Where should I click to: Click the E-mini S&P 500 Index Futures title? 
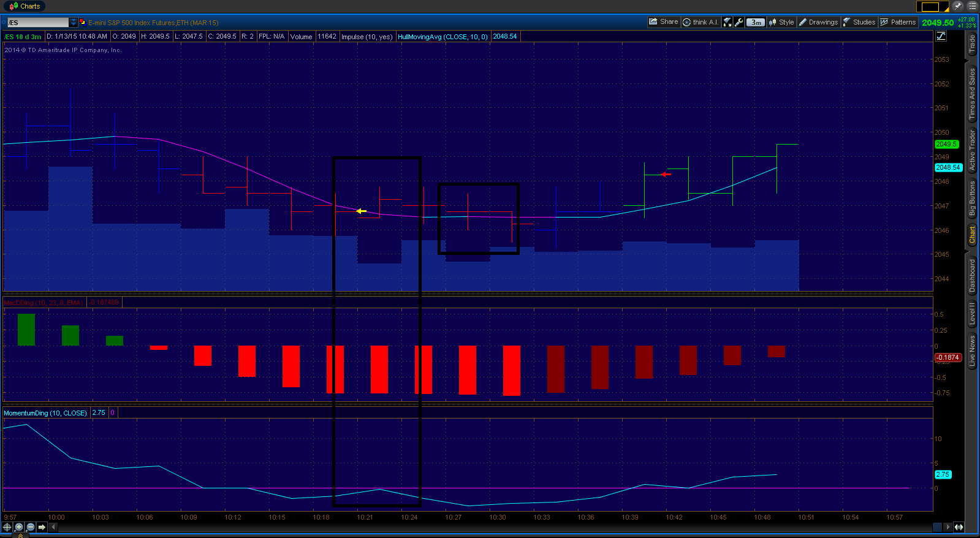click(153, 23)
